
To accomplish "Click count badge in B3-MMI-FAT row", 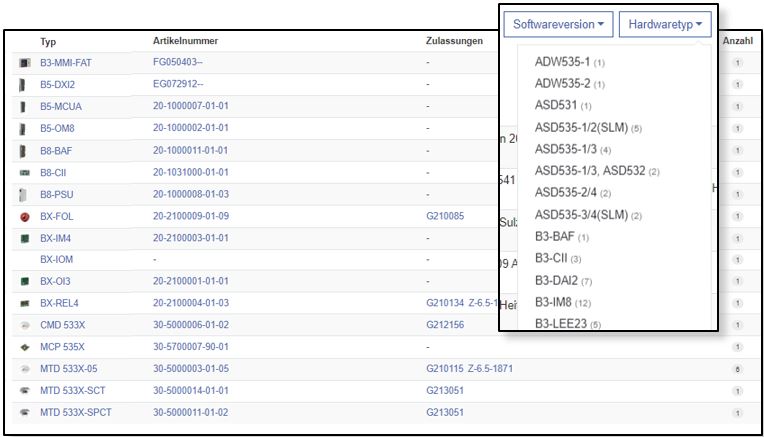I will point(738,63).
